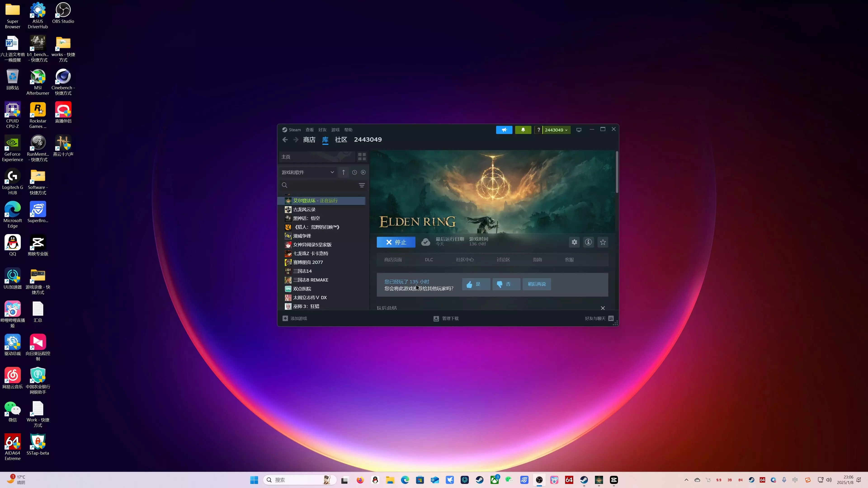Click the game page vertical scrollbar
This screenshot has height=488, width=868.
(617, 172)
